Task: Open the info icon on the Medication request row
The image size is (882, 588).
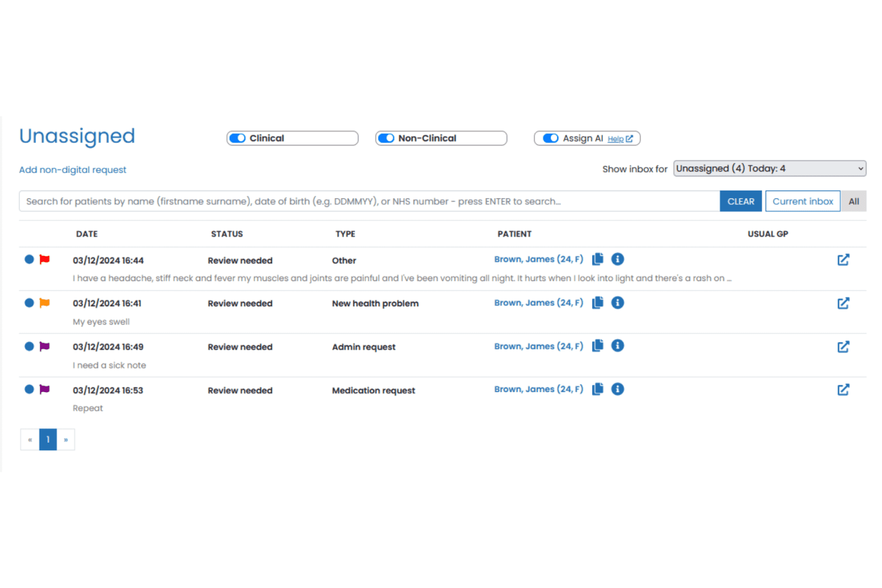Action: tap(617, 389)
